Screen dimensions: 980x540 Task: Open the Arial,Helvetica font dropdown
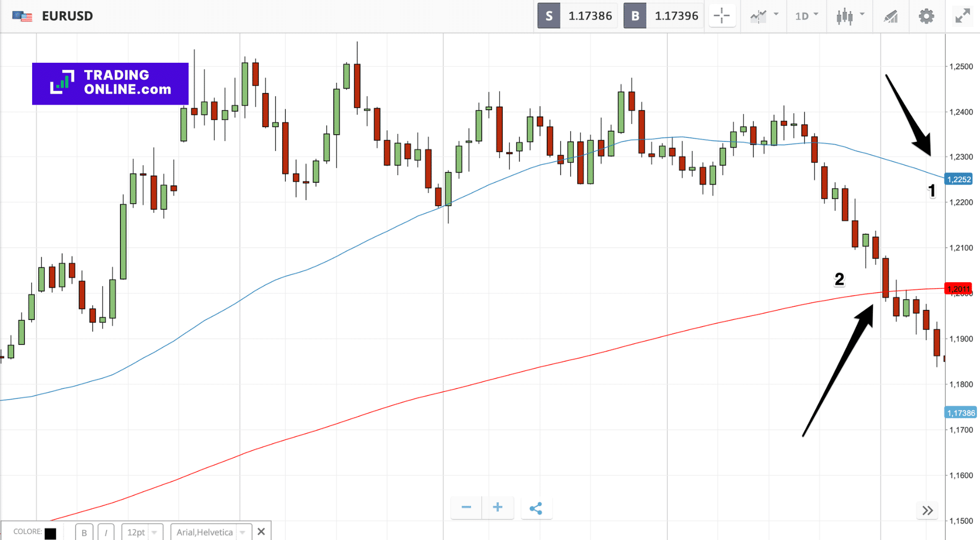tap(211, 532)
